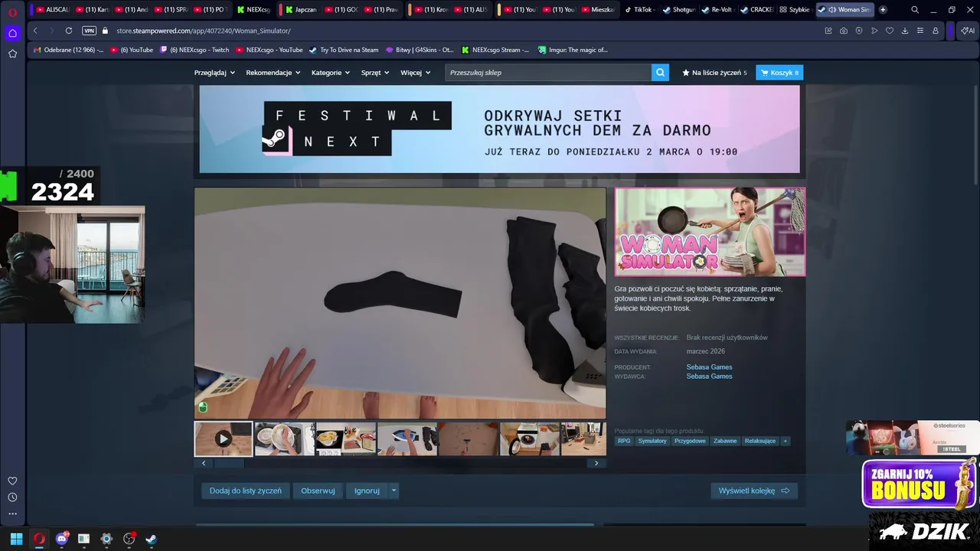Open the RPG tag

coord(624,441)
